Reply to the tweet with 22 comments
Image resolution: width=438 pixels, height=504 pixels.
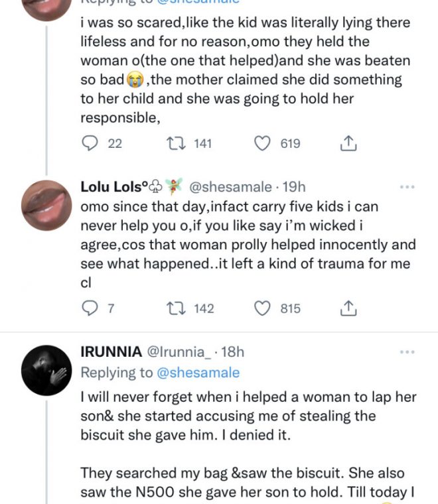pos(90,143)
